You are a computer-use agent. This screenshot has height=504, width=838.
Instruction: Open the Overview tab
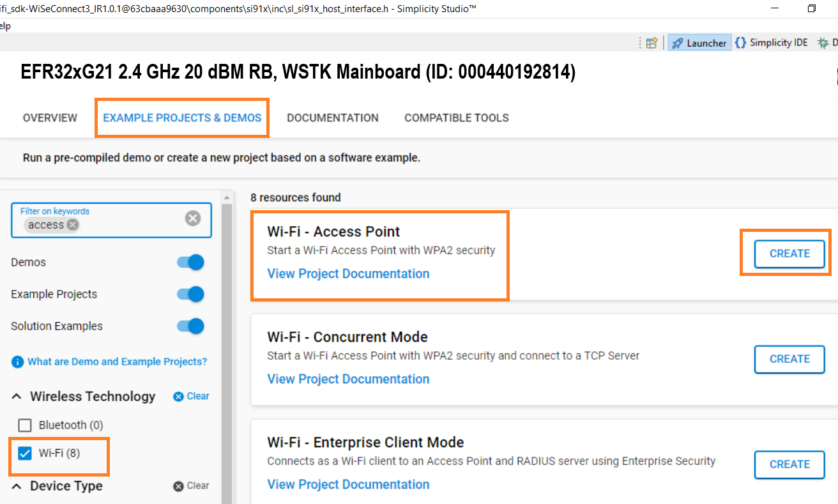pos(50,118)
